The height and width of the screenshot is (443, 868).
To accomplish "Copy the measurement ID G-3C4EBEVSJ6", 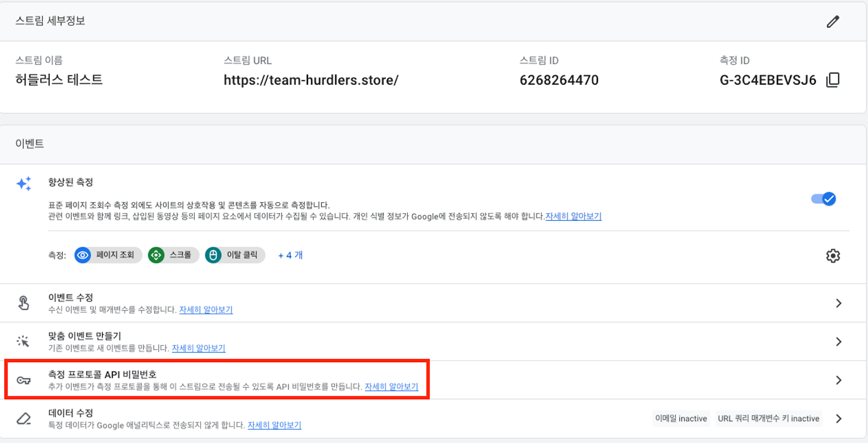I will 833,80.
